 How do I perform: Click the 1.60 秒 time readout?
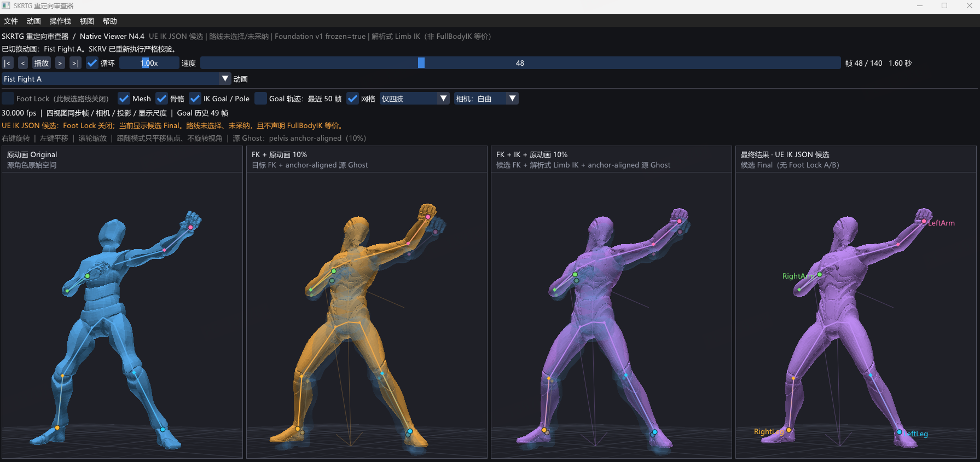tap(900, 63)
